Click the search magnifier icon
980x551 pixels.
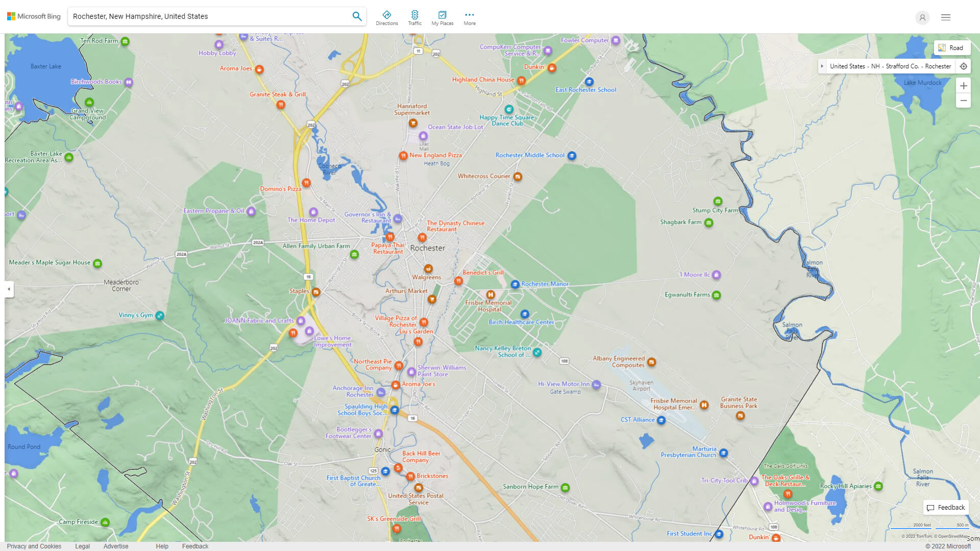point(357,16)
